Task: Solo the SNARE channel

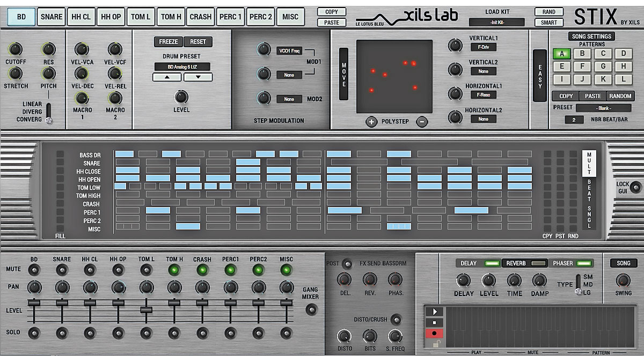Action: [x=62, y=333]
